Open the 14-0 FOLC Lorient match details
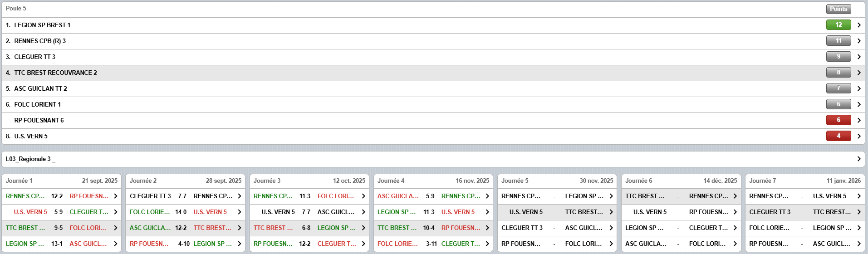This screenshot has width=868, height=254. pyautogui.click(x=181, y=212)
